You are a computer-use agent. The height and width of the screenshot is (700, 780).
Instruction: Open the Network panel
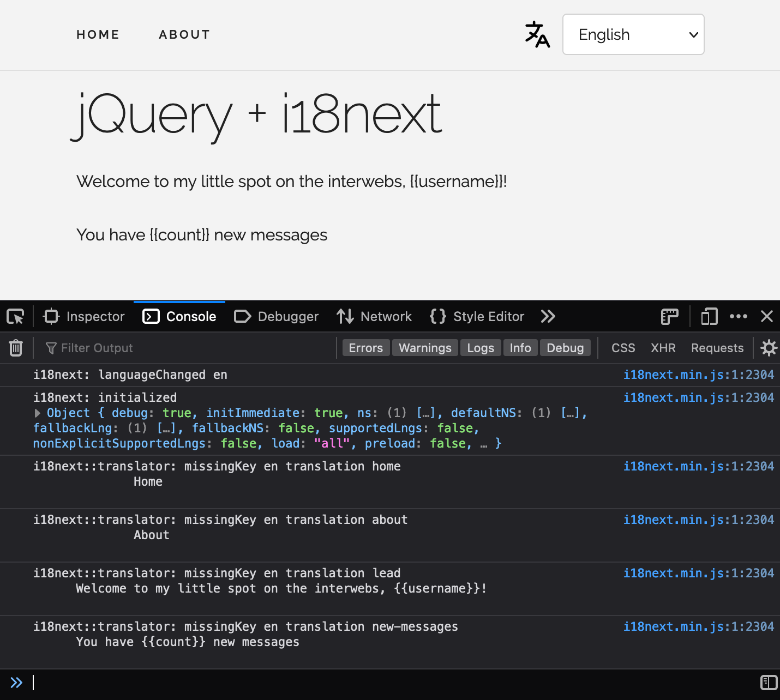click(x=374, y=316)
